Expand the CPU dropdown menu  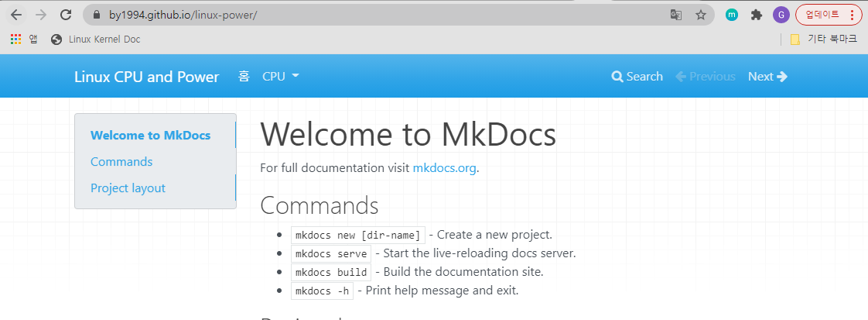pyautogui.click(x=281, y=77)
